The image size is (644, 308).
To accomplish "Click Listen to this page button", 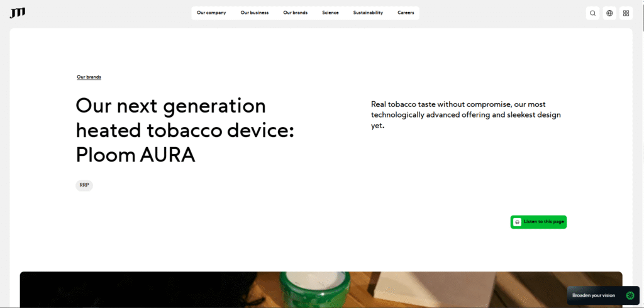I will (x=538, y=222).
